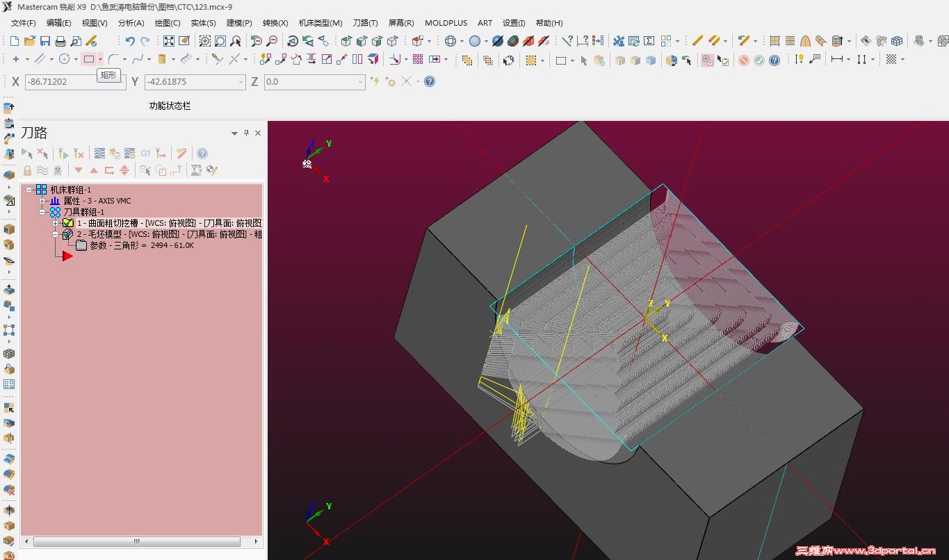Toggle the checkmark on operation 1 曲面粗切挖槽
This screenshot has width=949, height=560.
point(68,223)
